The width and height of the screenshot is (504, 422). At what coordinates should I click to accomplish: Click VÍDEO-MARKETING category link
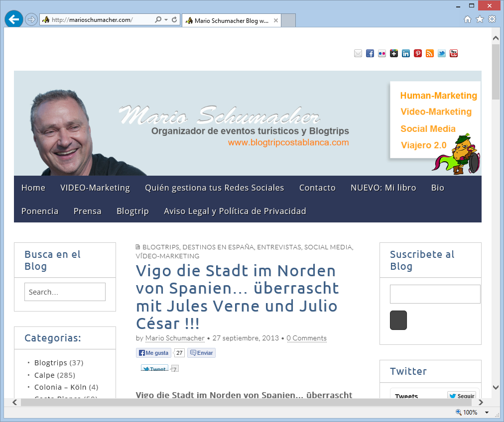[167, 256]
